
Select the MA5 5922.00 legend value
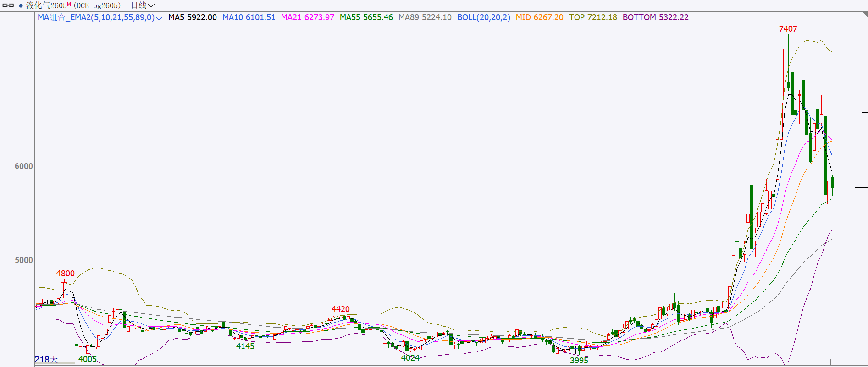pos(192,17)
